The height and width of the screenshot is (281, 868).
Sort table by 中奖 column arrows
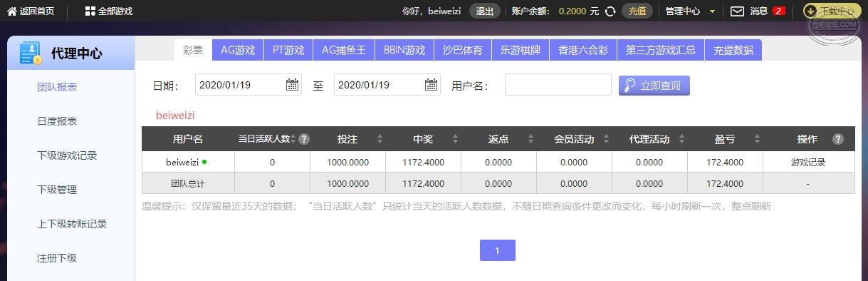pyautogui.click(x=455, y=139)
